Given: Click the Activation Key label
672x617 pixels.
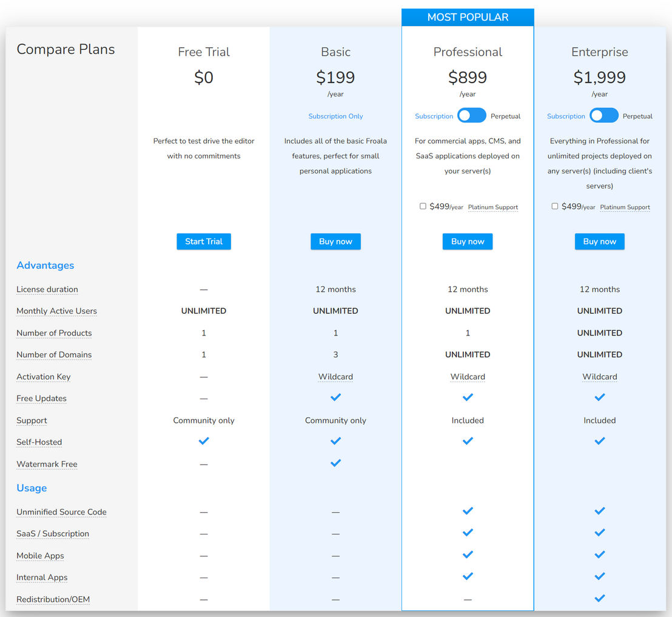Looking at the screenshot, I should click(x=43, y=377).
